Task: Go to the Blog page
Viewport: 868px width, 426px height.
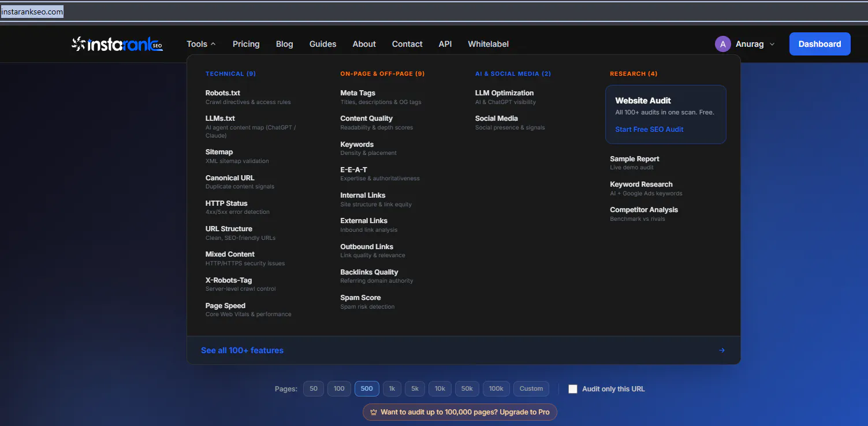Action: click(x=285, y=44)
